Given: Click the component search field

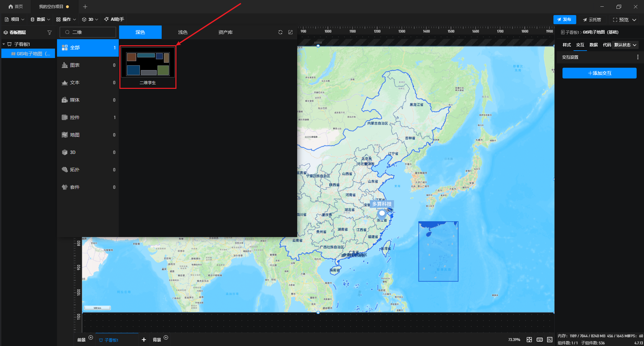Looking at the screenshot, I should pos(88,32).
